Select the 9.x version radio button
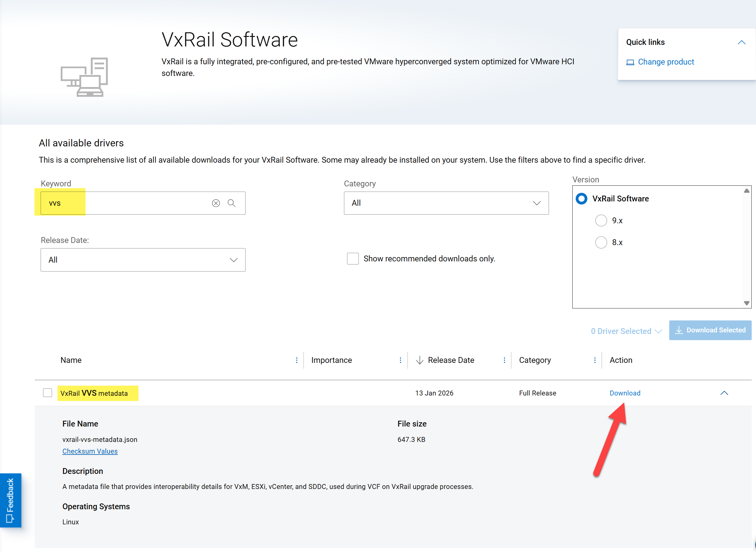The width and height of the screenshot is (756, 552). click(x=601, y=220)
